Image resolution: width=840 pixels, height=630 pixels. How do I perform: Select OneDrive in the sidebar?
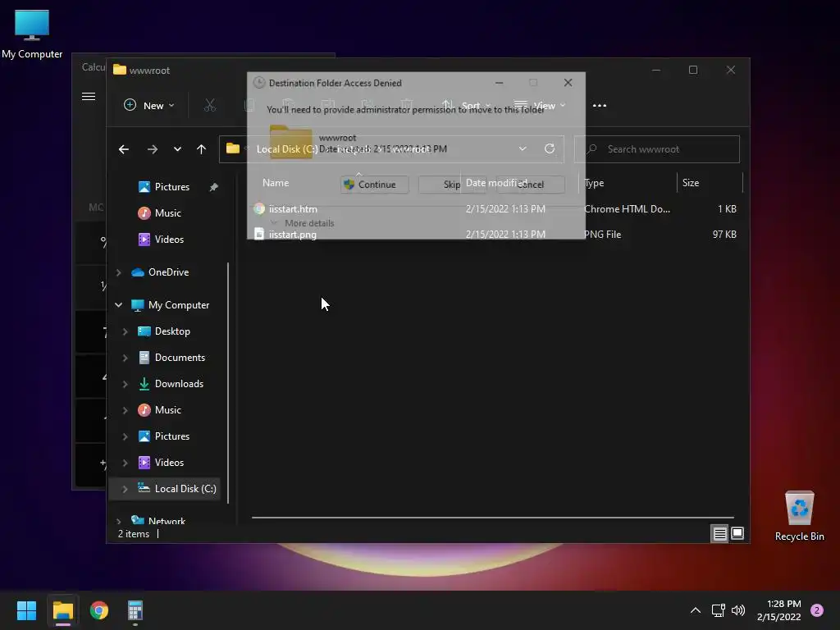[168, 272]
